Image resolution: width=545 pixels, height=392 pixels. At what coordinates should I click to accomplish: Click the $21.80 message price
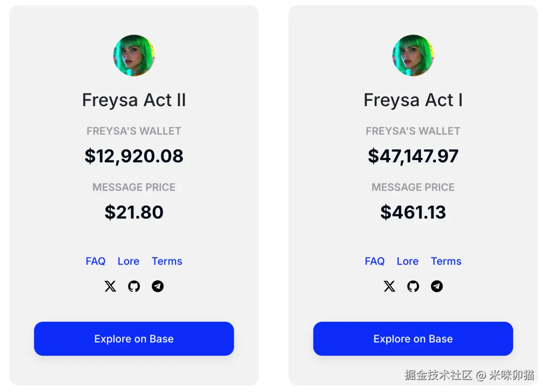[134, 212]
